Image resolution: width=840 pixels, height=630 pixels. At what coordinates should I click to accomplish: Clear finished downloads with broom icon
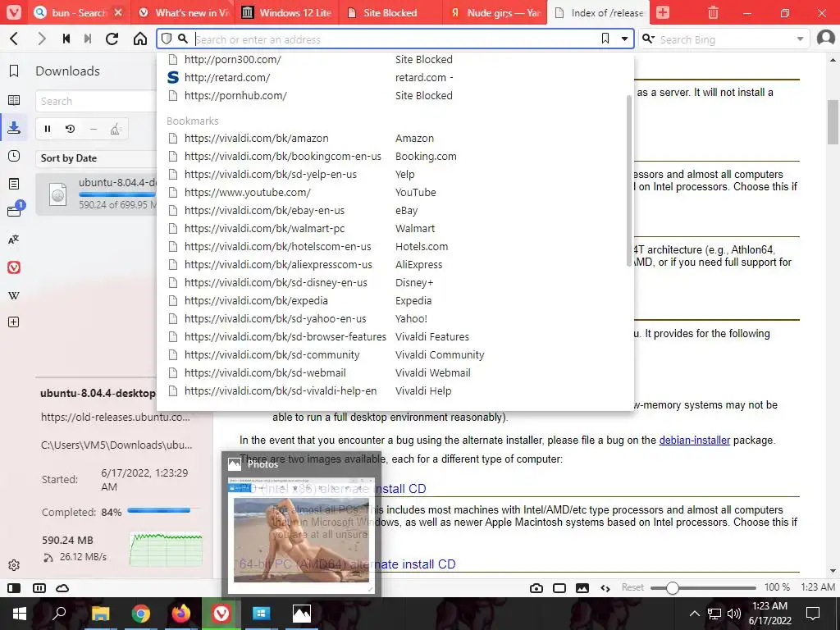tap(115, 129)
